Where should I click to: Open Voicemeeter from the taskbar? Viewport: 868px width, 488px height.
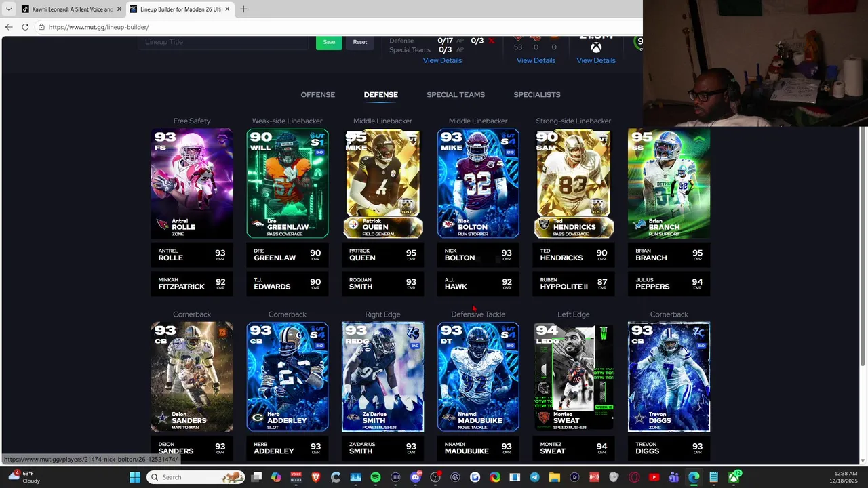(296, 477)
